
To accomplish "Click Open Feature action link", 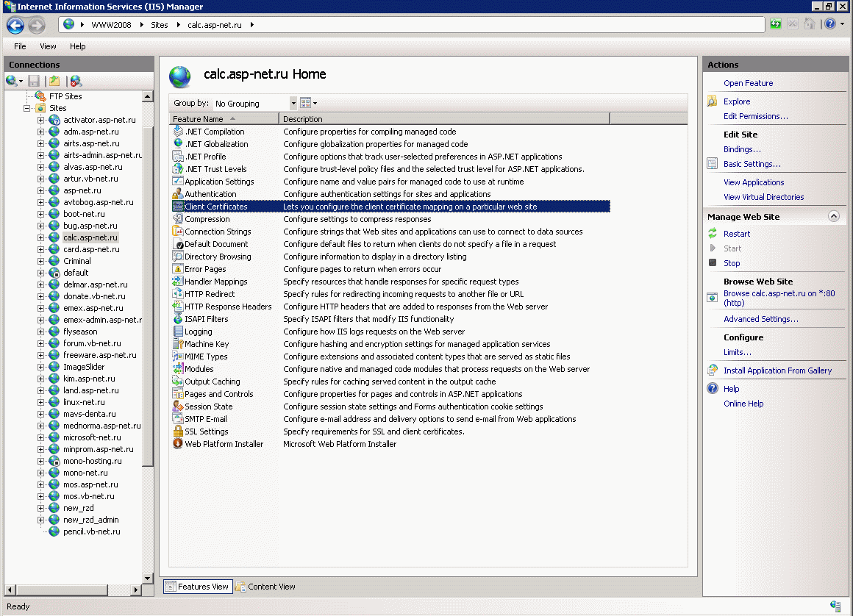I will [x=748, y=83].
